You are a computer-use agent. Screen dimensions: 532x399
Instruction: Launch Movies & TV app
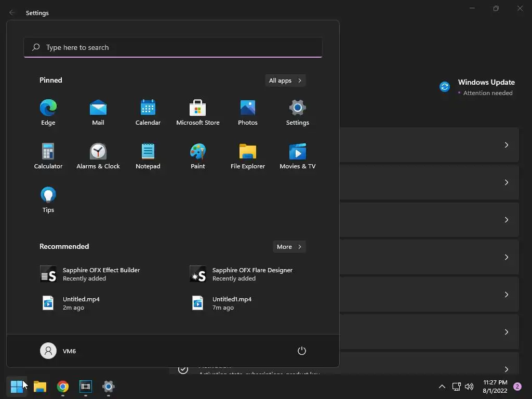(x=298, y=156)
